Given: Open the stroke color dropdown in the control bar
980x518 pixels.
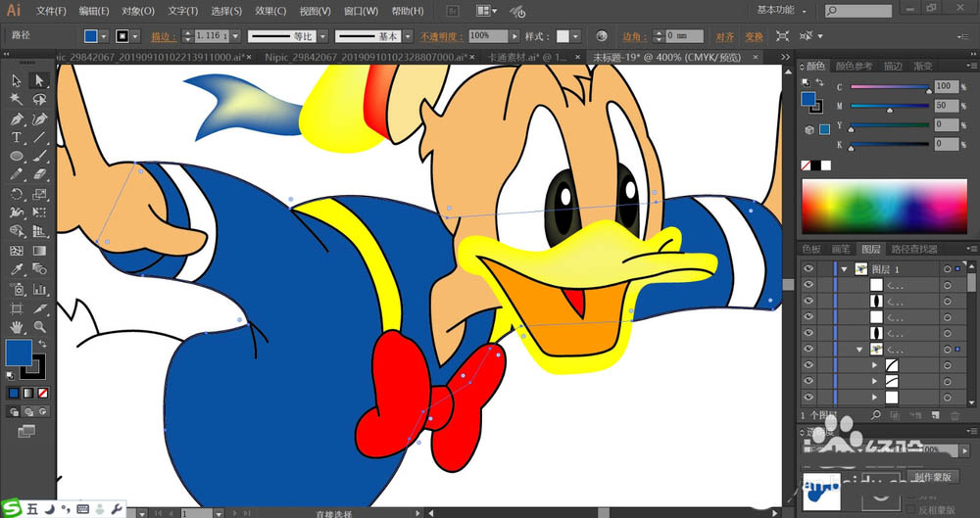Looking at the screenshot, I should point(135,36).
